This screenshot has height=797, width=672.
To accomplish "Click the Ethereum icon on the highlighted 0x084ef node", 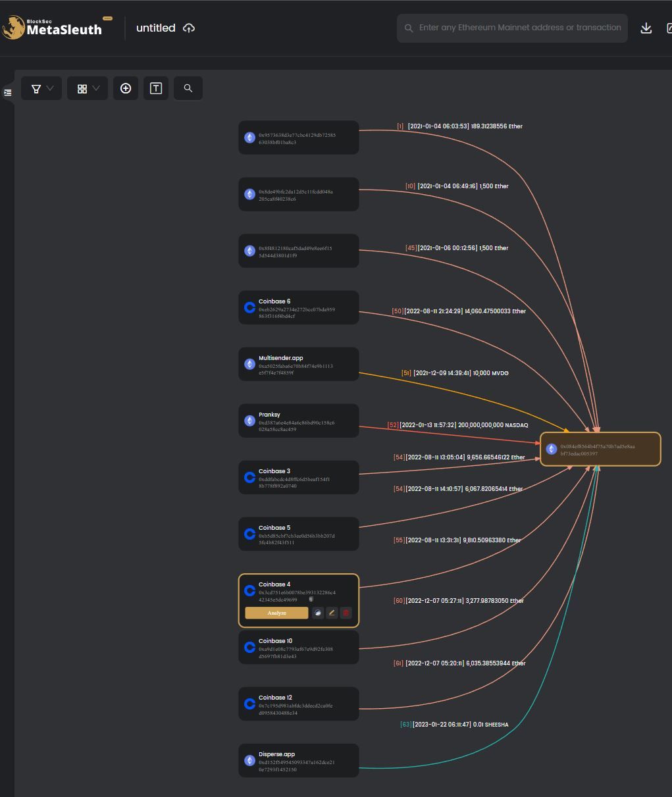I will coord(552,449).
